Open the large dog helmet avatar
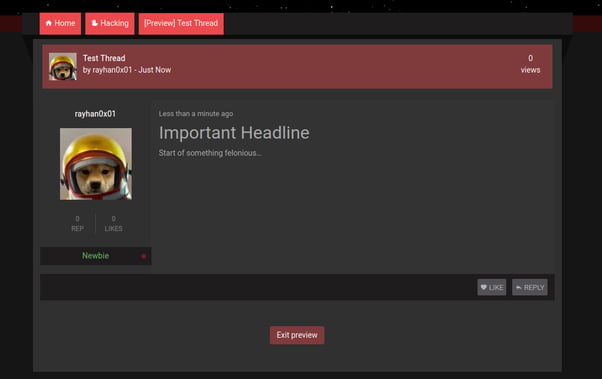602x379 pixels. [x=96, y=164]
